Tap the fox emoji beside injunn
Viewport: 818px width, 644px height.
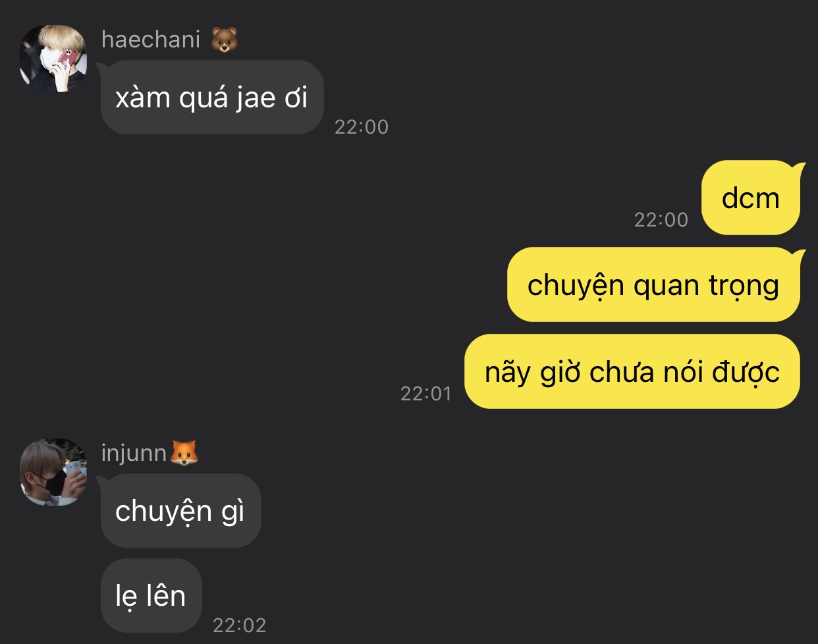tap(184, 454)
